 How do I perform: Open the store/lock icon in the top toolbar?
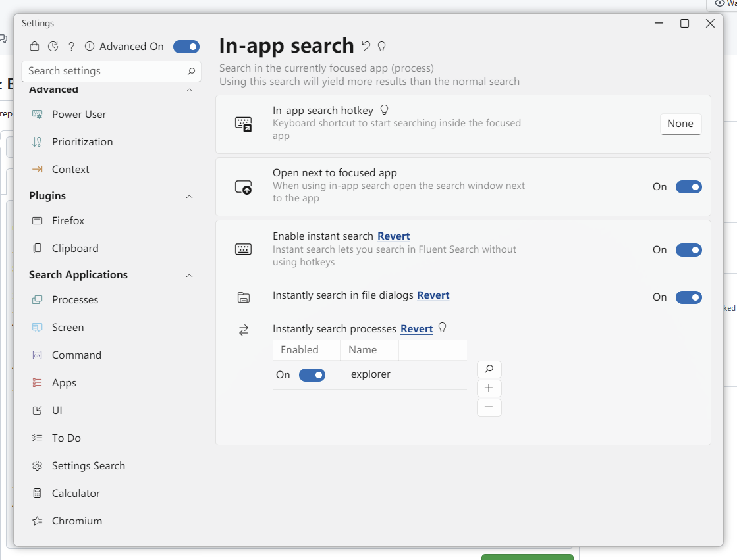pos(35,46)
